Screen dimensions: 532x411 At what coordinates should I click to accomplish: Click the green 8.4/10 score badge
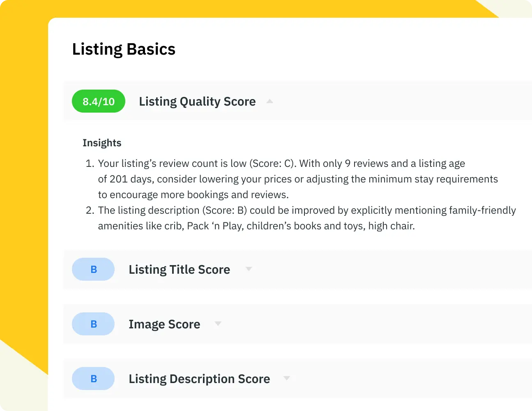coord(98,101)
